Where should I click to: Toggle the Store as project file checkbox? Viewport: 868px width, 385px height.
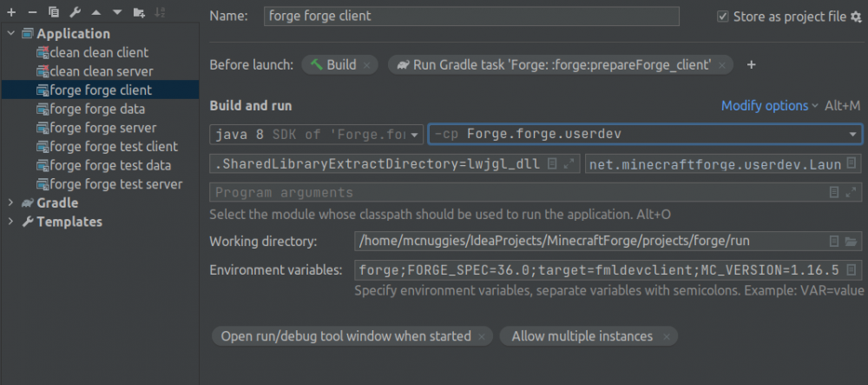pos(723,17)
